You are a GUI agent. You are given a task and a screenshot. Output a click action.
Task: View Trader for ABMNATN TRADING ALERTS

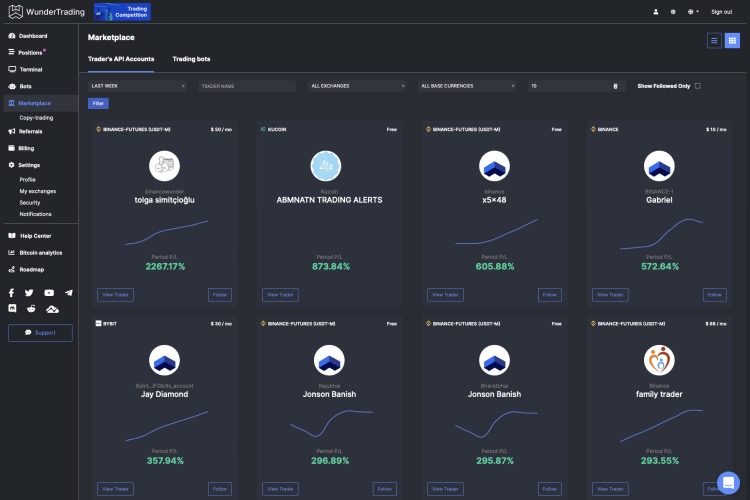280,295
